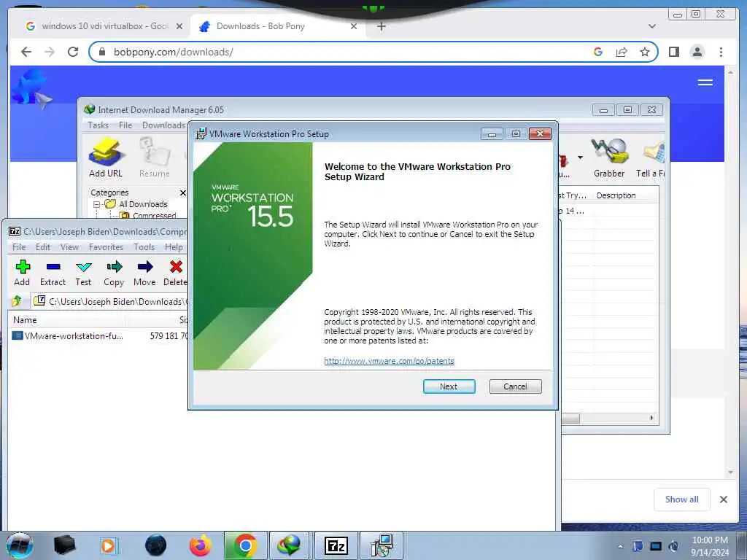Click the IDM horizontal scrollbar right arrow

click(651, 418)
